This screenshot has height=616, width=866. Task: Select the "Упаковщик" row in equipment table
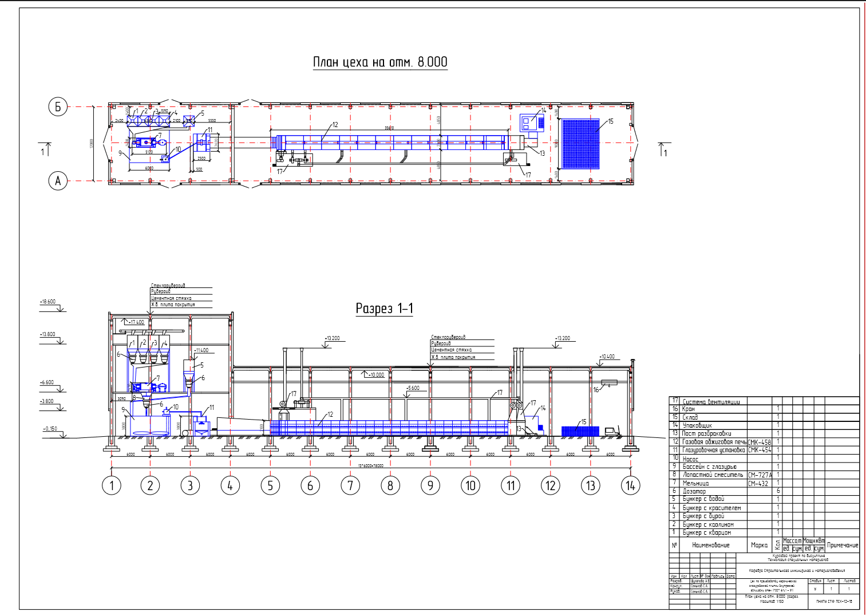[x=764, y=425]
